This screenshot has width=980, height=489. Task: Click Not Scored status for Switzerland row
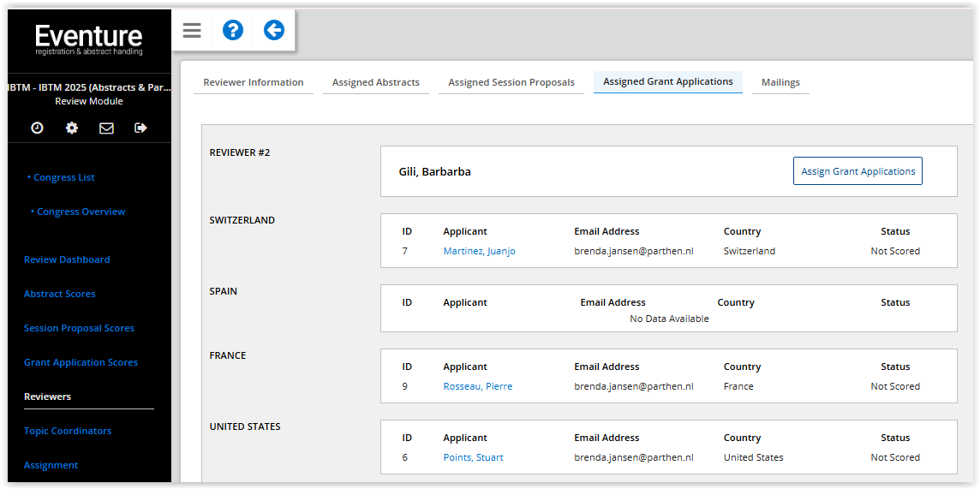pyautogui.click(x=895, y=251)
